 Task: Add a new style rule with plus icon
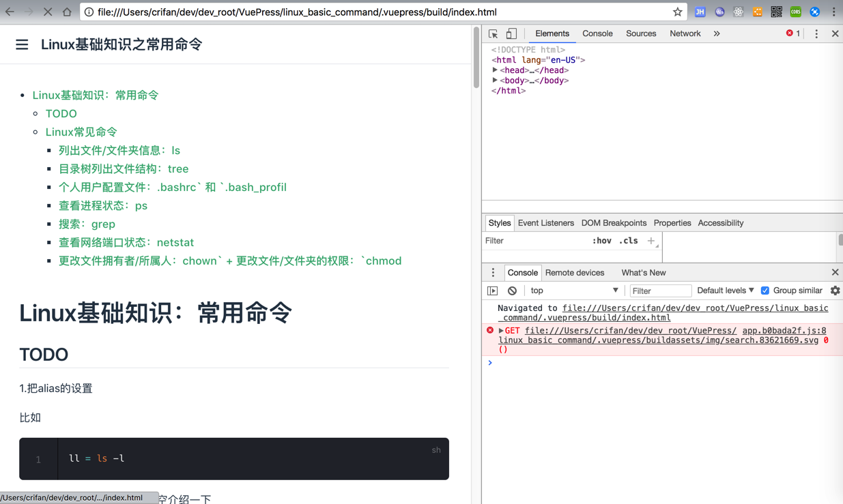click(651, 241)
